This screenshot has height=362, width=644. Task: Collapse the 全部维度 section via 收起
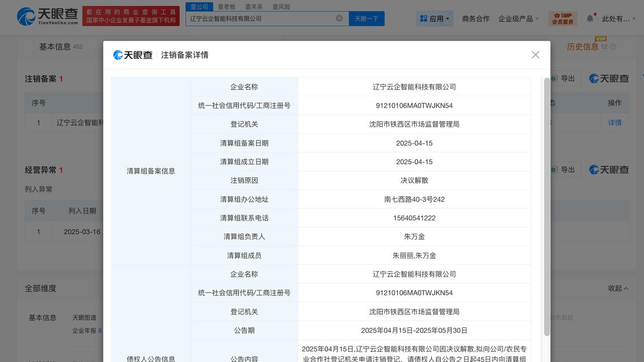[618, 288]
